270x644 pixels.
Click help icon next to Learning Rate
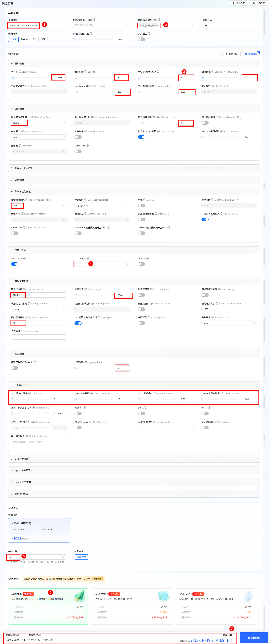click(x=20, y=72)
